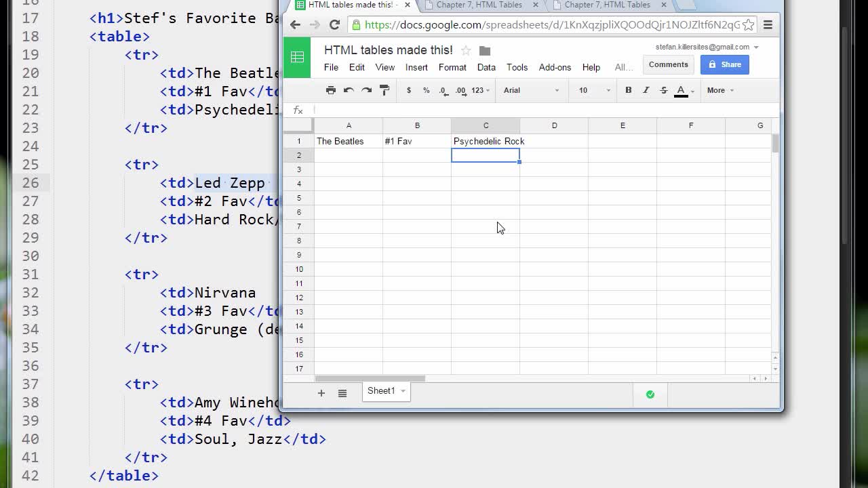Open the File menu
This screenshot has height=488, width=868.
pos(331,67)
